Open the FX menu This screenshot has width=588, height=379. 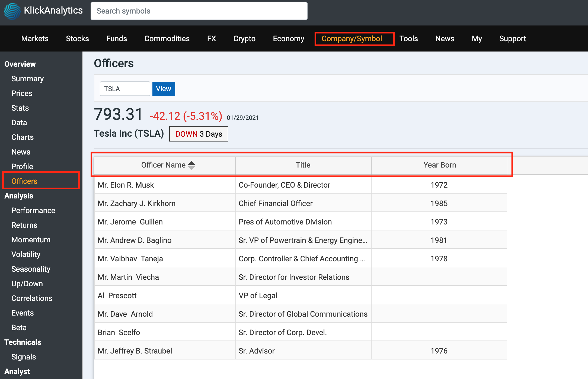(212, 38)
